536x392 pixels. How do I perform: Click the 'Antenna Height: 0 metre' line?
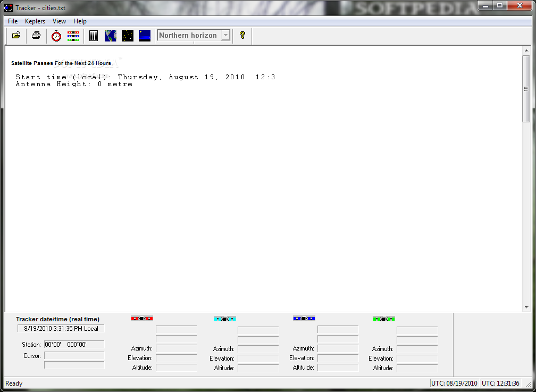tap(74, 84)
